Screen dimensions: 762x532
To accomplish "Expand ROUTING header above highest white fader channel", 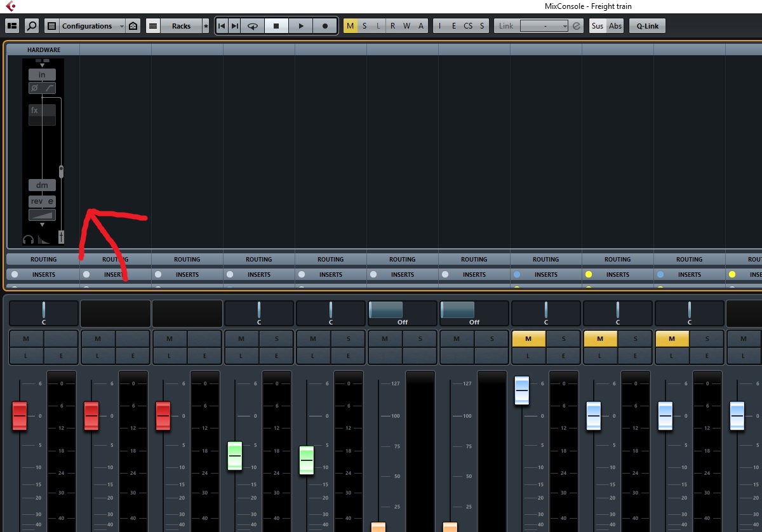I will (546, 259).
